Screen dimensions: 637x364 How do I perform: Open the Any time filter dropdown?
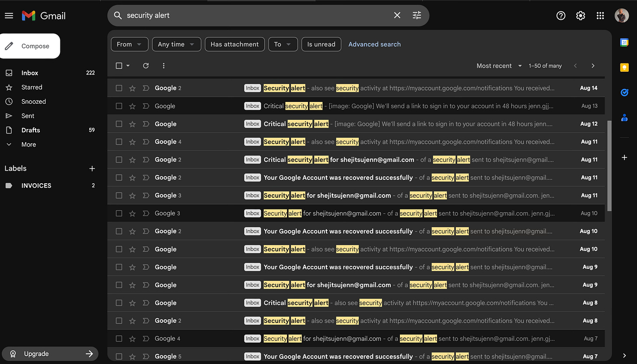click(176, 44)
